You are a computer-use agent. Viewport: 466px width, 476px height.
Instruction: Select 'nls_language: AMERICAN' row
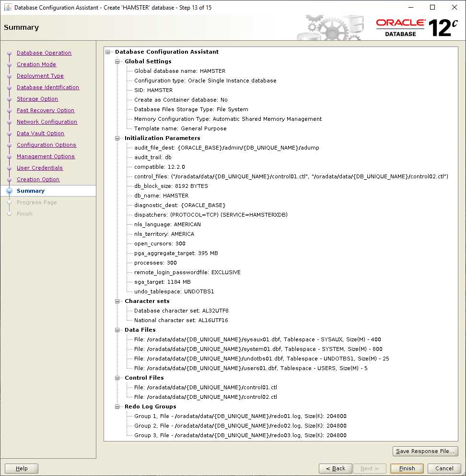(x=168, y=225)
